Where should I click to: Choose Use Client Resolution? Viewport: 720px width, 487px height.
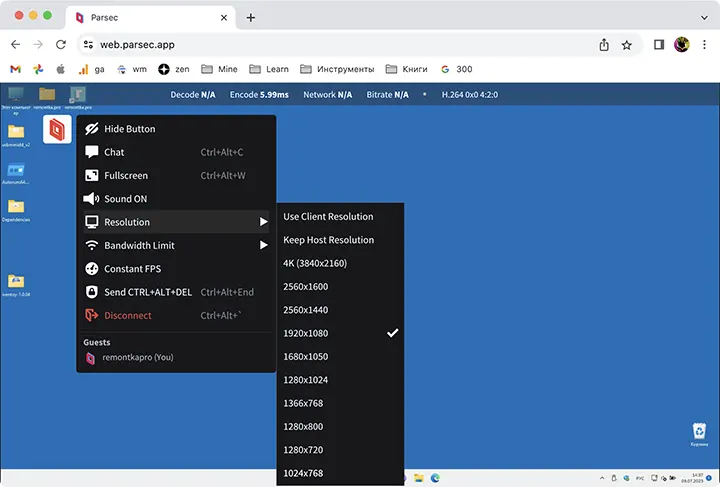(x=340, y=217)
